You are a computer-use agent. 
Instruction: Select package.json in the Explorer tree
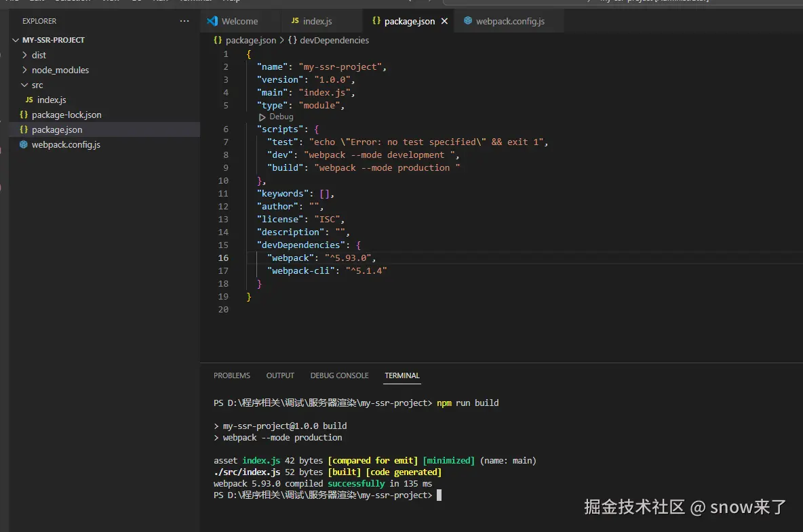57,129
